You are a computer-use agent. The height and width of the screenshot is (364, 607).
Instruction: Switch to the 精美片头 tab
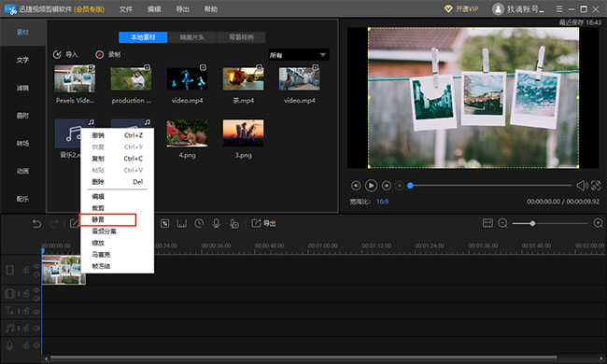pos(192,37)
